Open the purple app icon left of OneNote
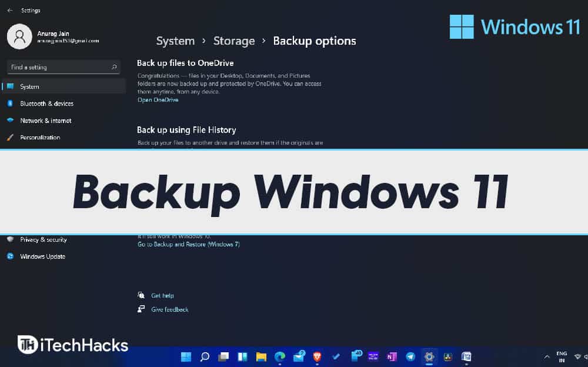 tap(373, 356)
